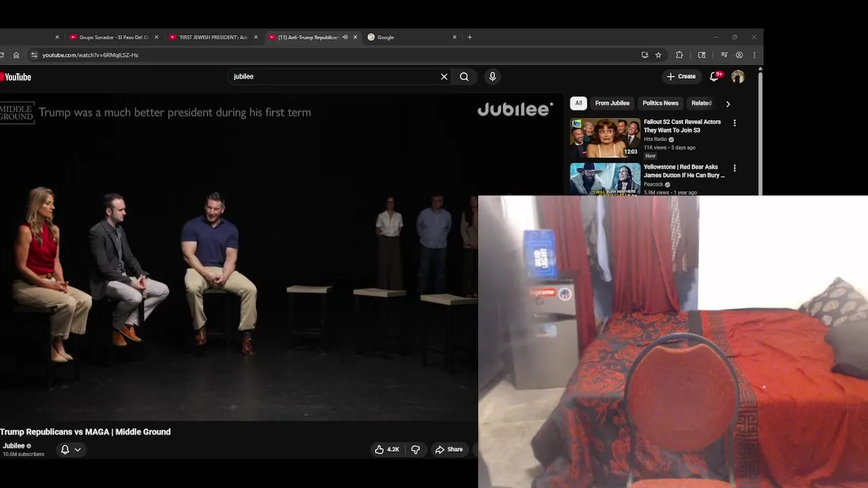Open browser profile icon

click(x=739, y=55)
